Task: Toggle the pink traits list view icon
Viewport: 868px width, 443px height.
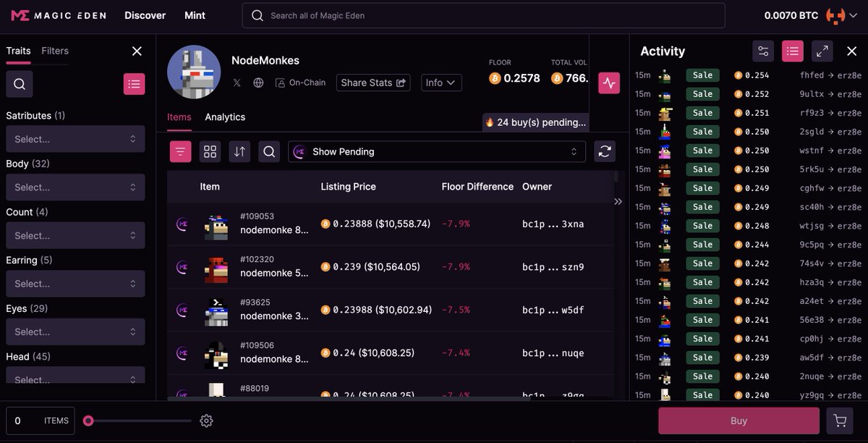Action: point(134,84)
